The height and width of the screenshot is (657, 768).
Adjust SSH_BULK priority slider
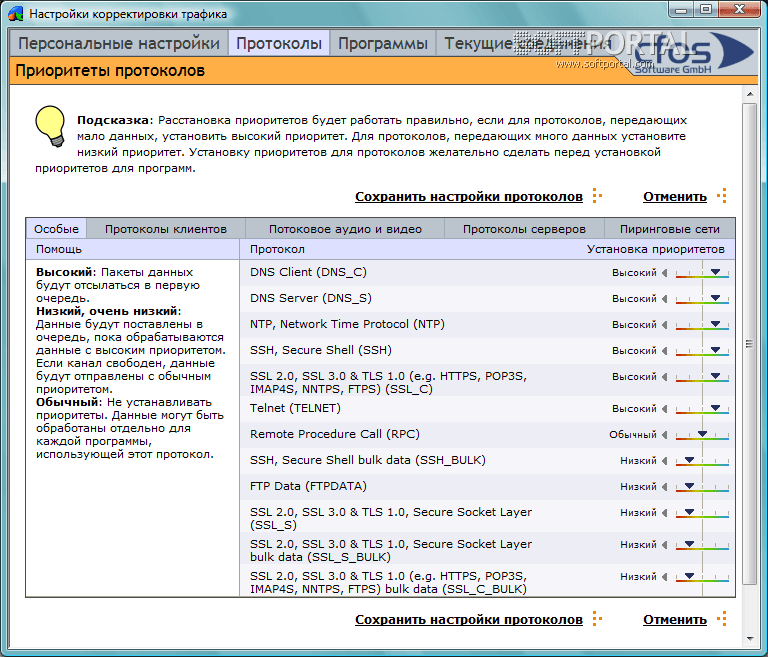click(x=702, y=461)
